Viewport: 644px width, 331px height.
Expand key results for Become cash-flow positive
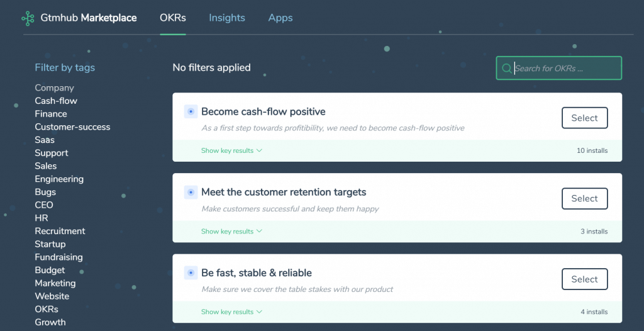point(231,150)
